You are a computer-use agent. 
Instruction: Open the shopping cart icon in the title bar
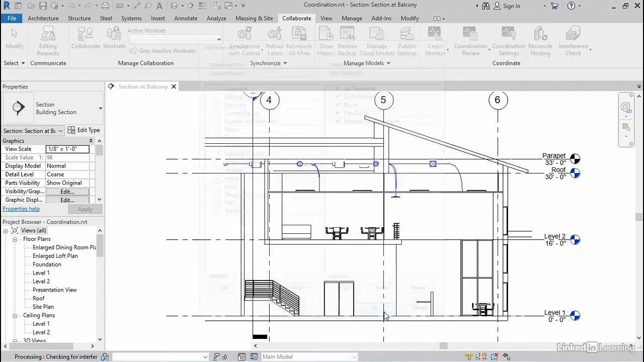[x=554, y=6]
